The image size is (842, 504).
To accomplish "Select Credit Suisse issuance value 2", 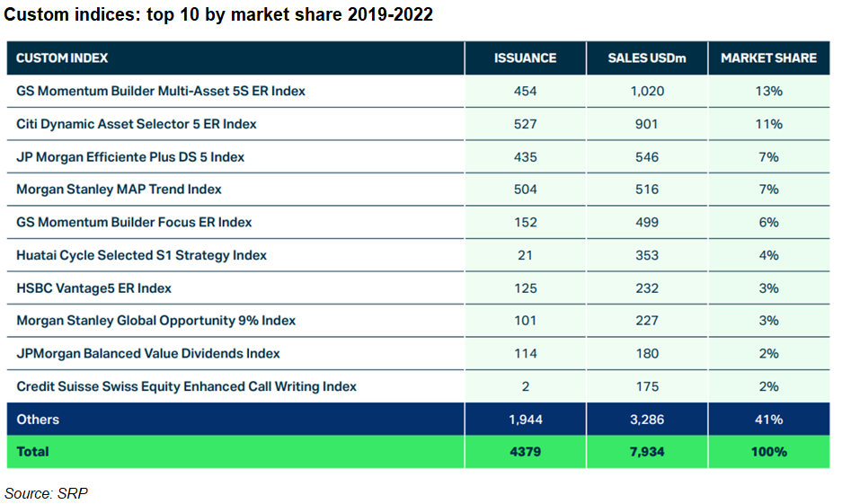I will click(525, 386).
